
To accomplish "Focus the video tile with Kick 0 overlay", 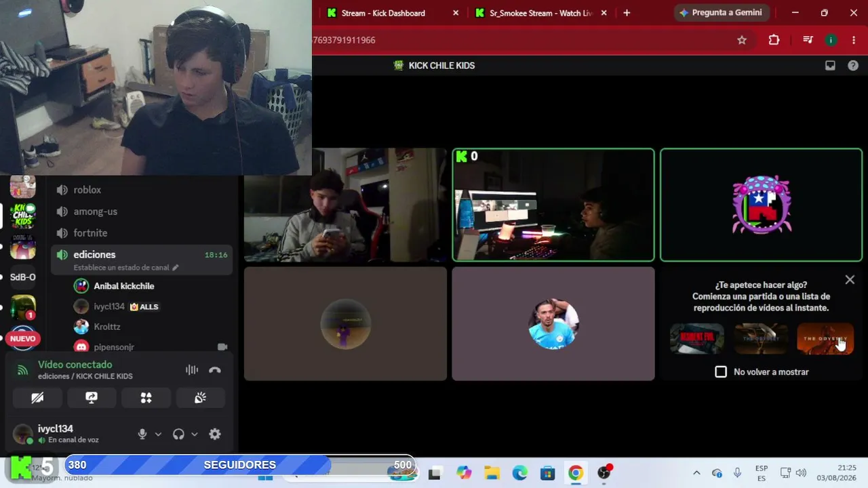I will pyautogui.click(x=553, y=205).
